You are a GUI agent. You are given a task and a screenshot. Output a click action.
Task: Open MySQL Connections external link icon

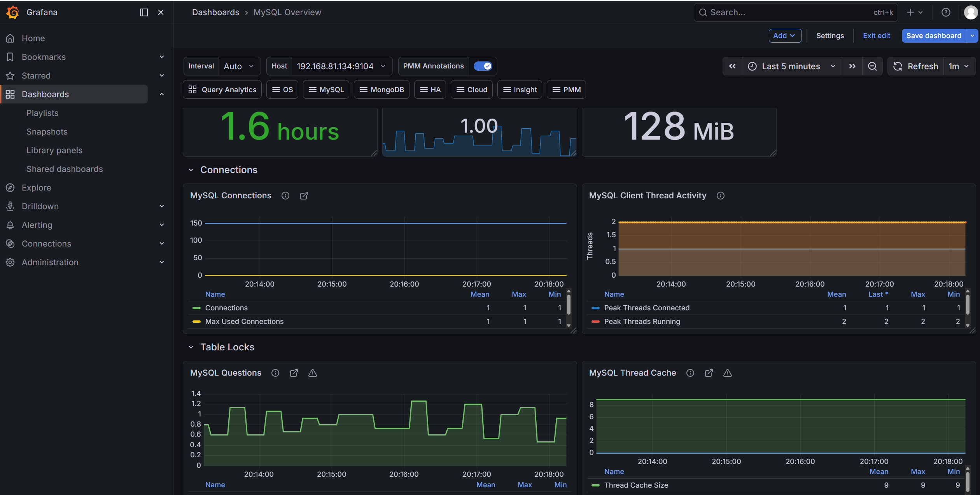point(304,196)
